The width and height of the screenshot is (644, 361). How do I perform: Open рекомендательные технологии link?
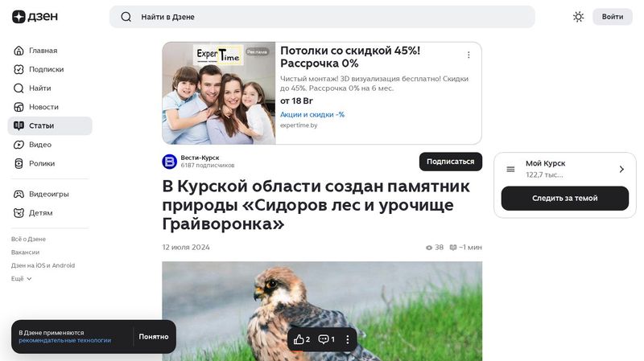(x=65, y=340)
